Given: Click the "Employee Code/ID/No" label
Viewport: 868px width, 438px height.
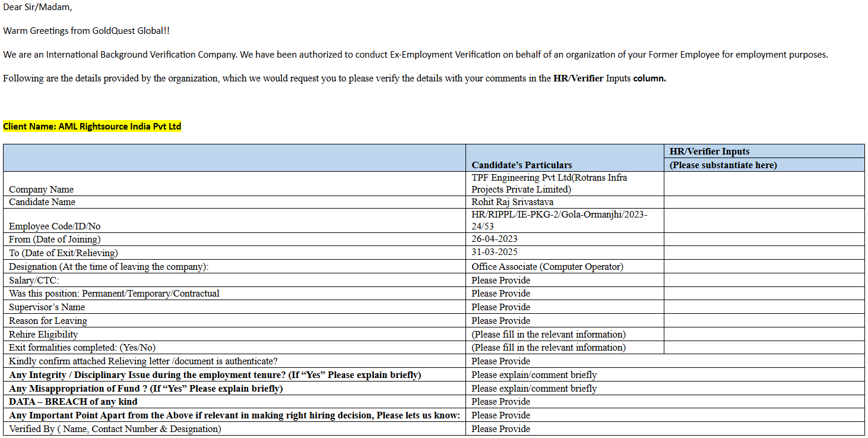Looking at the screenshot, I should pos(55,226).
